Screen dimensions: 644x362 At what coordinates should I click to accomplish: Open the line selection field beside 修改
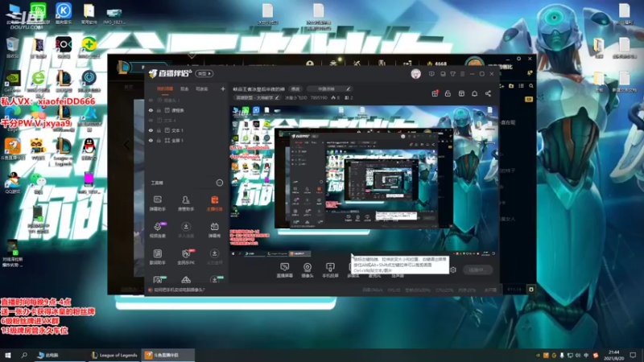point(329,88)
